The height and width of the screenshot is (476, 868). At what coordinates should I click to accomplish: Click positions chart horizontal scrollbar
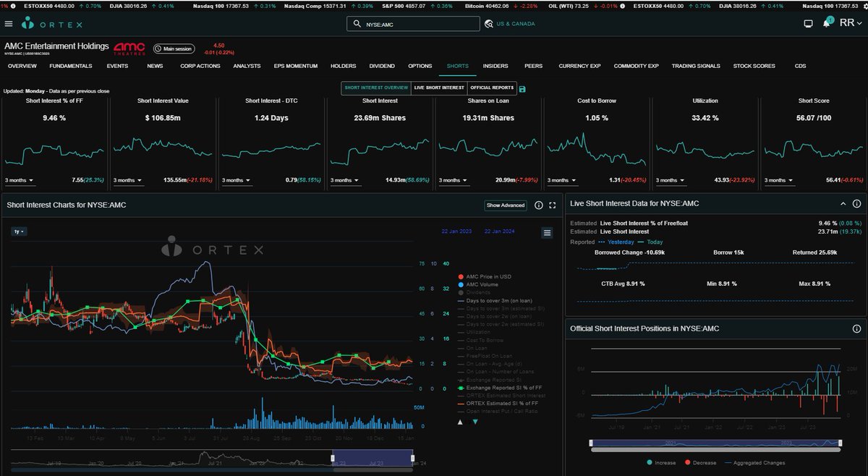point(716,449)
